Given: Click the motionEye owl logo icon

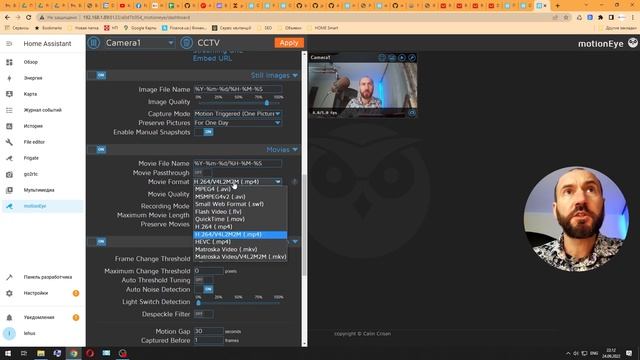Looking at the screenshot, I should pyautogui.click(x=632, y=43).
